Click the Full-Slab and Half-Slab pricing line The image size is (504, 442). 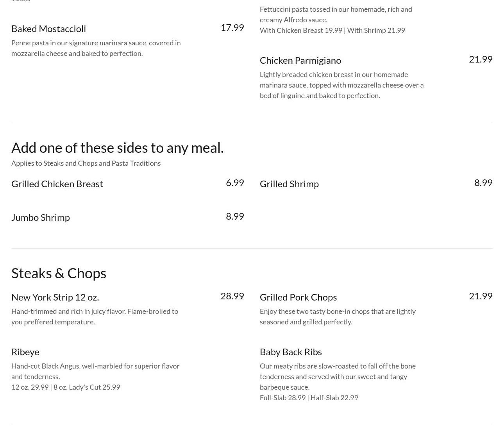[x=309, y=397]
